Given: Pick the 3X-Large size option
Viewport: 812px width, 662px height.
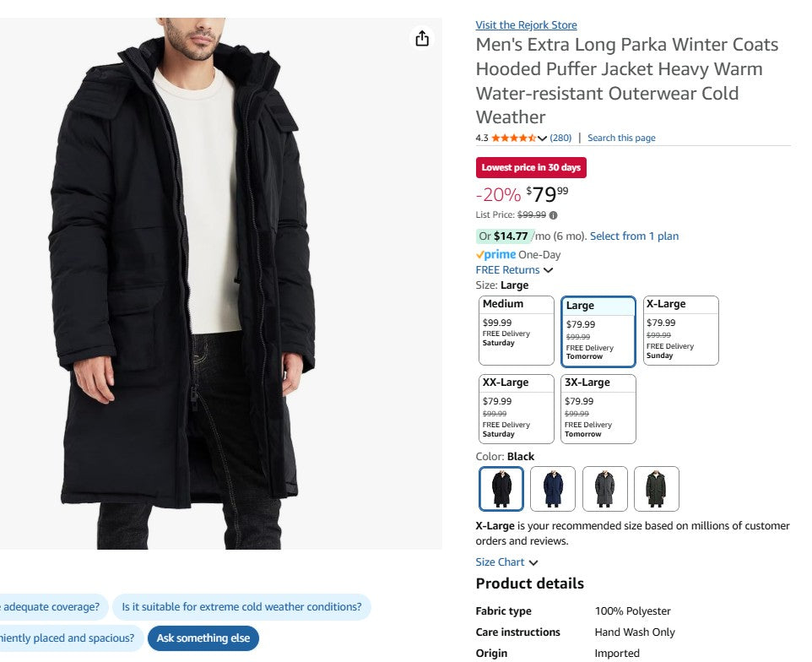Looking at the screenshot, I should (598, 409).
